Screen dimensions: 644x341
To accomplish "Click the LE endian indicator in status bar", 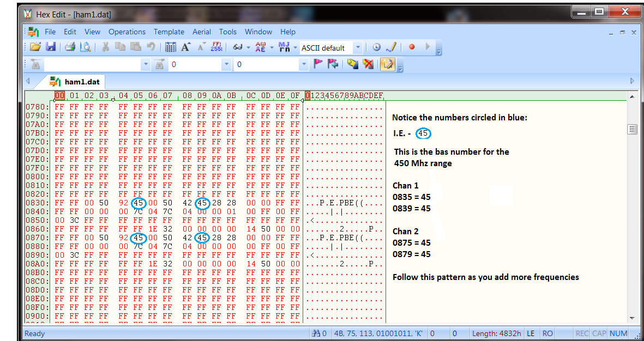I will click(x=531, y=333).
